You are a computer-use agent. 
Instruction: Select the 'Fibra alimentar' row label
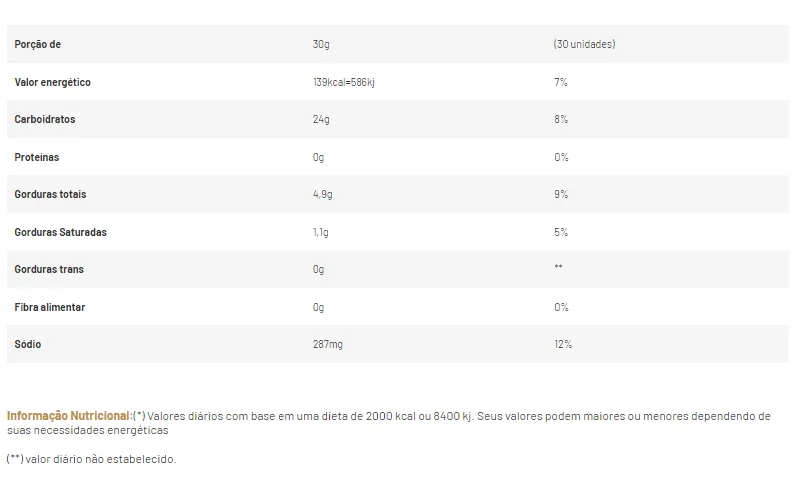(x=50, y=307)
